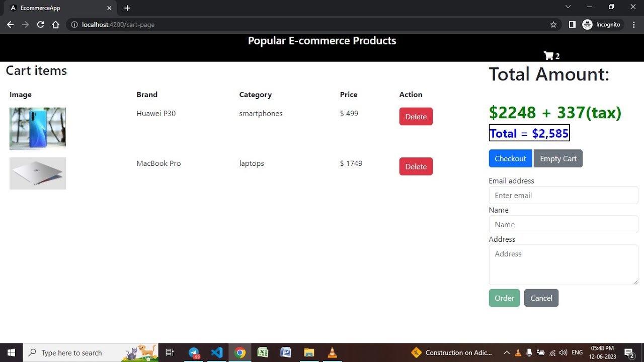Screen dimensions: 644x362
Task: Click the Price column header
Action: [349, 95]
